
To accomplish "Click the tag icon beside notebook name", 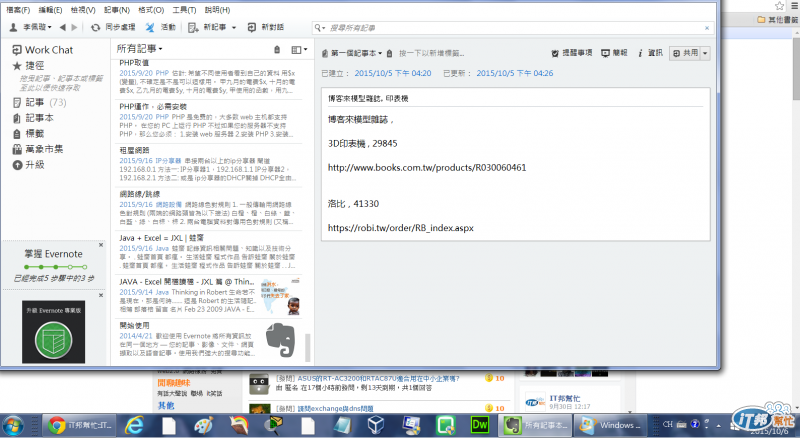I will point(390,53).
